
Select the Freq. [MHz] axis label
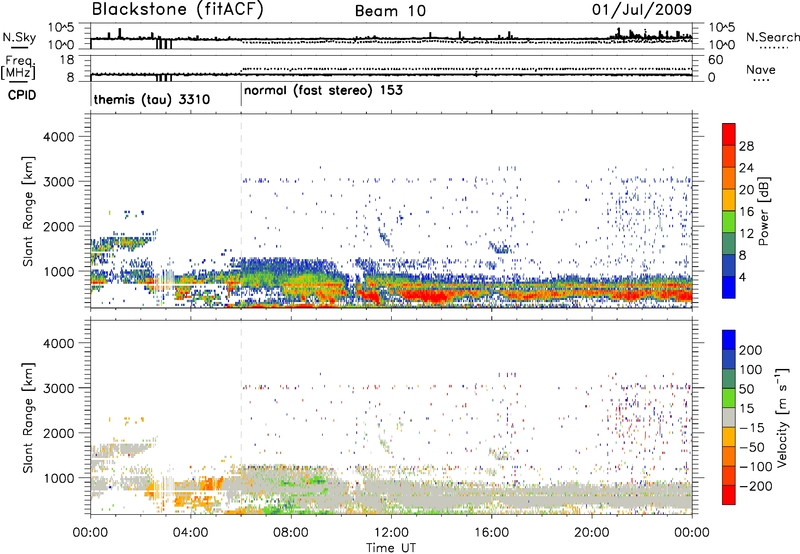click(18, 67)
